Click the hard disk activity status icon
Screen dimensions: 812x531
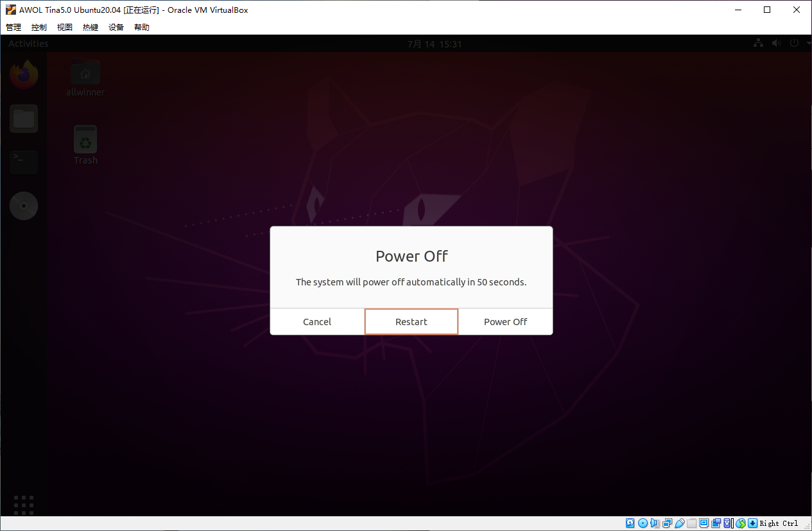pos(630,523)
